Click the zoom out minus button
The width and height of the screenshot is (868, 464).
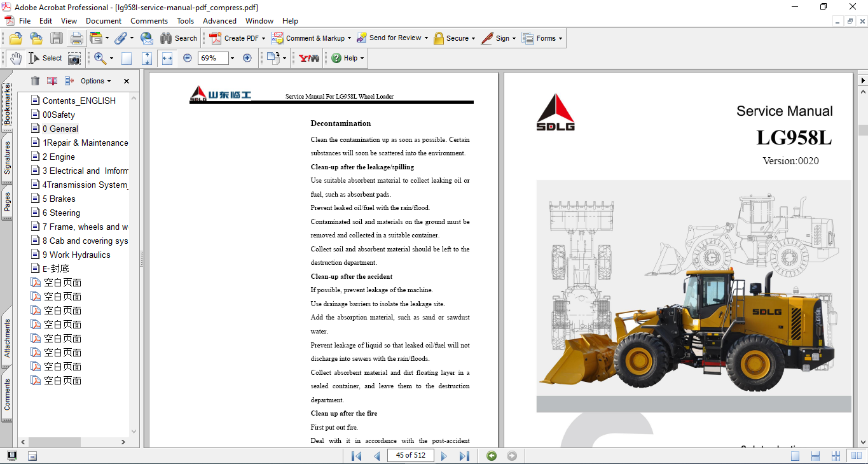pos(188,58)
